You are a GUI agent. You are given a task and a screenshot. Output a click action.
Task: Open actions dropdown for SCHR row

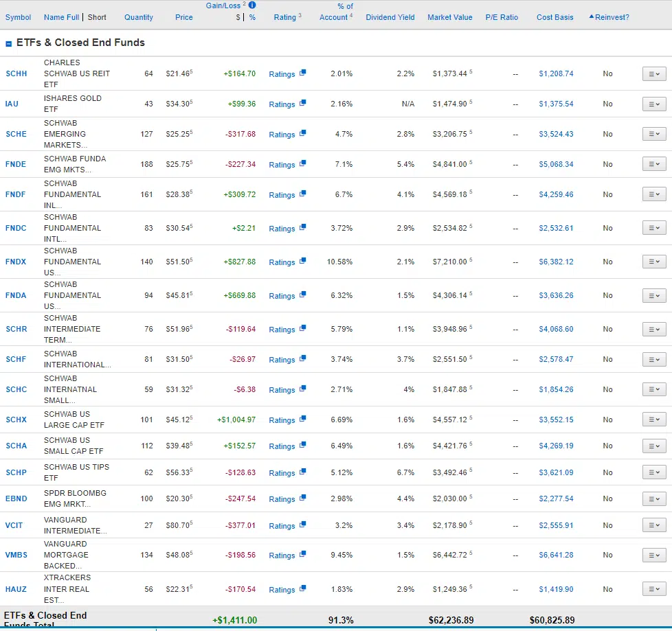coord(654,329)
